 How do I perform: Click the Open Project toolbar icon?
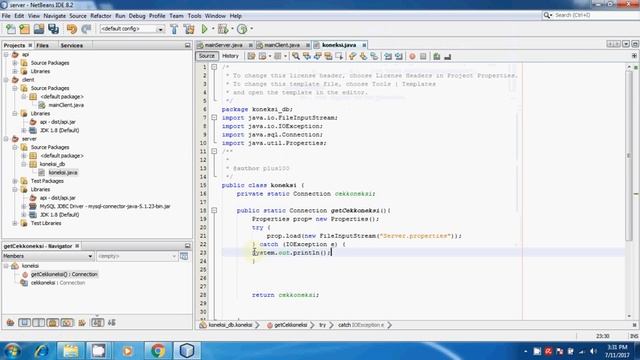pyautogui.click(x=39, y=29)
